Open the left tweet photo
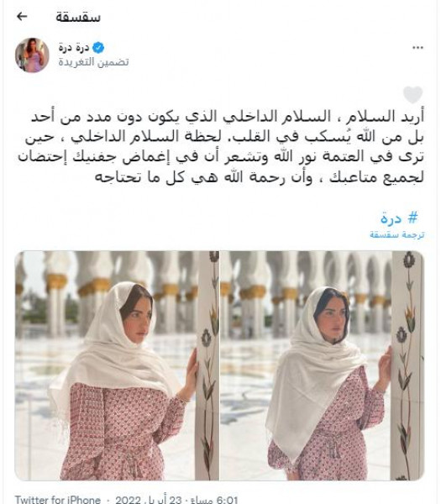Image resolution: width=441 pixels, height=504 pixels. tap(117, 365)
